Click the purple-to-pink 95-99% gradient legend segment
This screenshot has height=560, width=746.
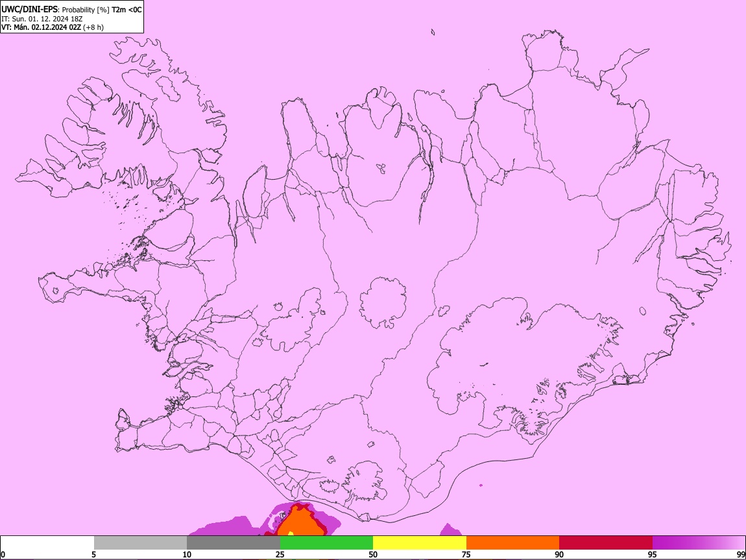point(699,543)
